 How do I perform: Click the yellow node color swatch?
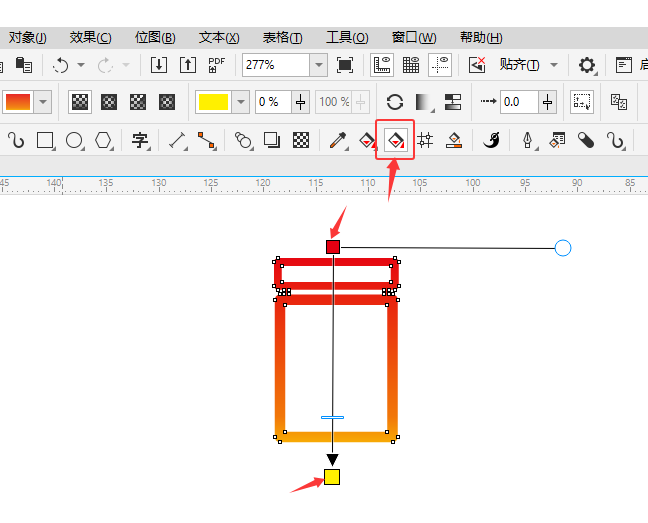[213, 102]
